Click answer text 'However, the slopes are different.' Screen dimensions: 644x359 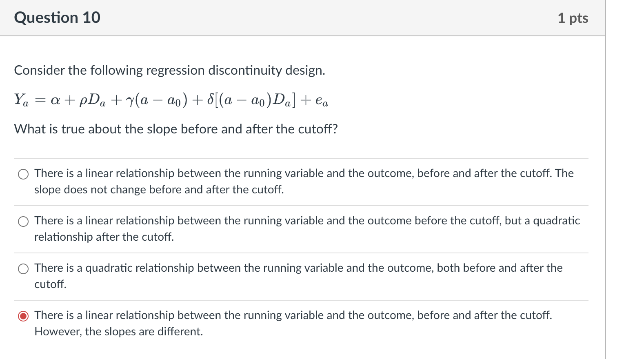[x=119, y=332]
